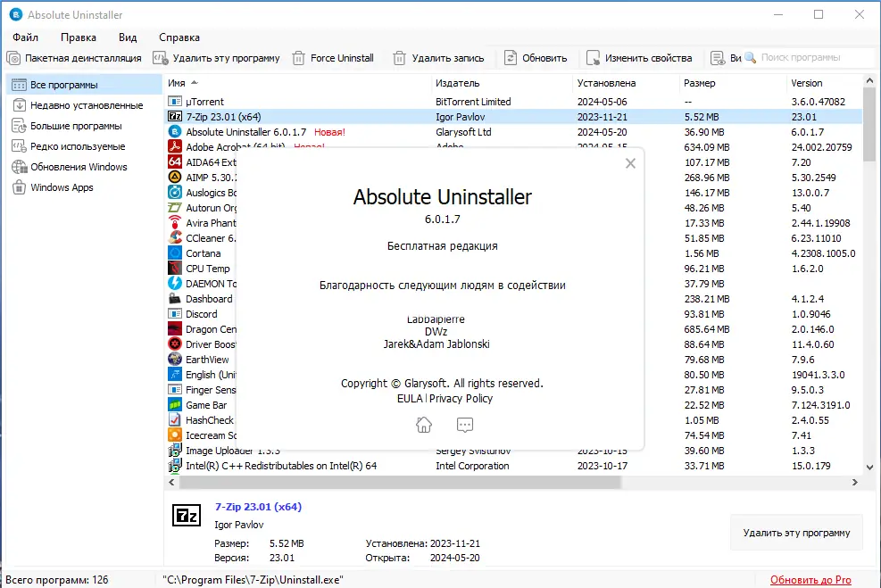Click the Discord row icon
881x588 pixels.
[175, 314]
